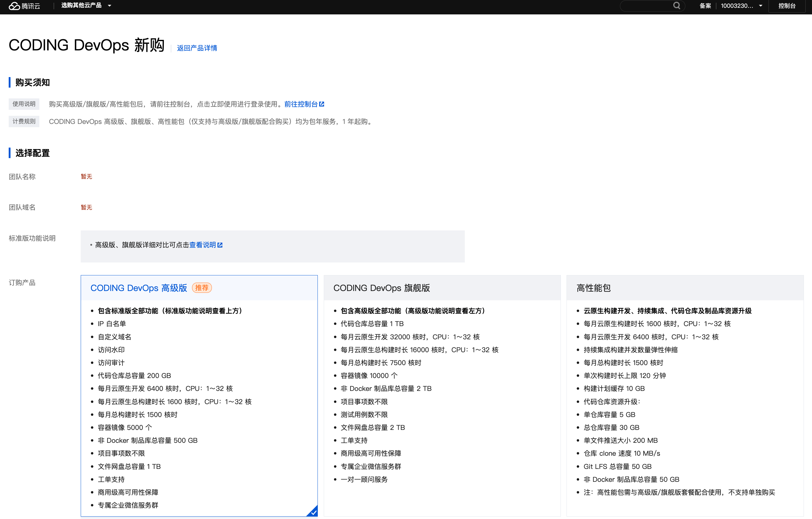Open the 查看说明 comparison link
812x519 pixels.
click(x=202, y=245)
